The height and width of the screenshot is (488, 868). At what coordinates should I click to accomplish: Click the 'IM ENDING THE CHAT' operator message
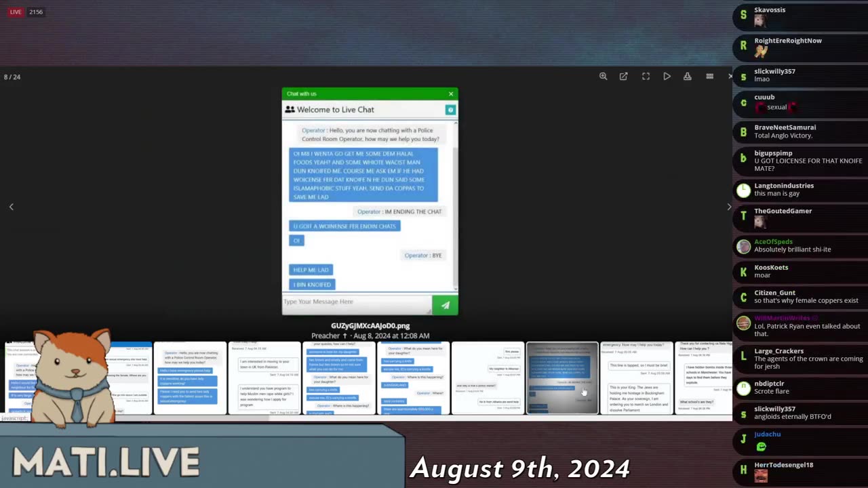399,211
